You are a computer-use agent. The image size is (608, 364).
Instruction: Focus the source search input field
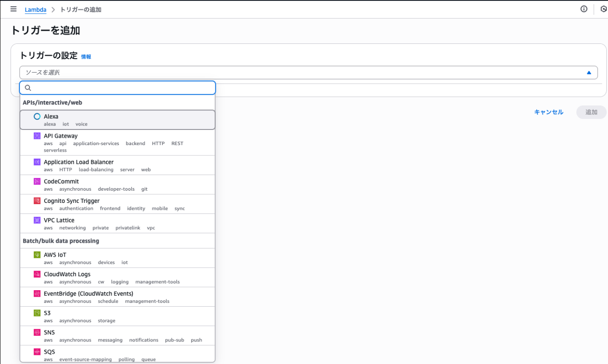pos(118,88)
